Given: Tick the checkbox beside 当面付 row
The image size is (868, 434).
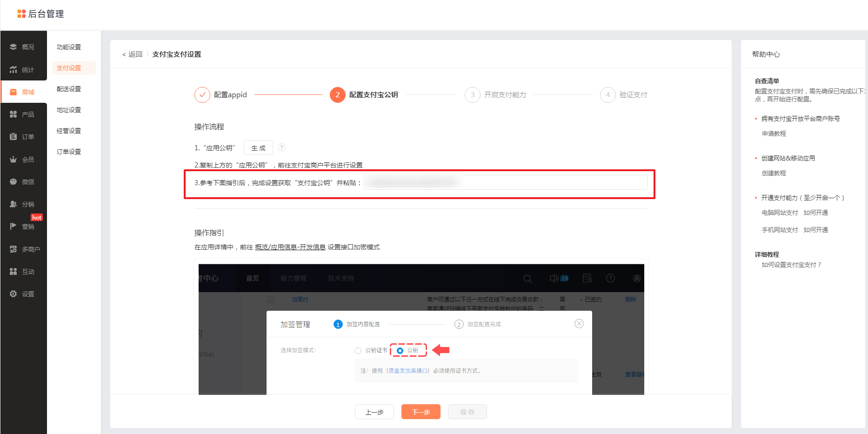Looking at the screenshot, I should [271, 300].
